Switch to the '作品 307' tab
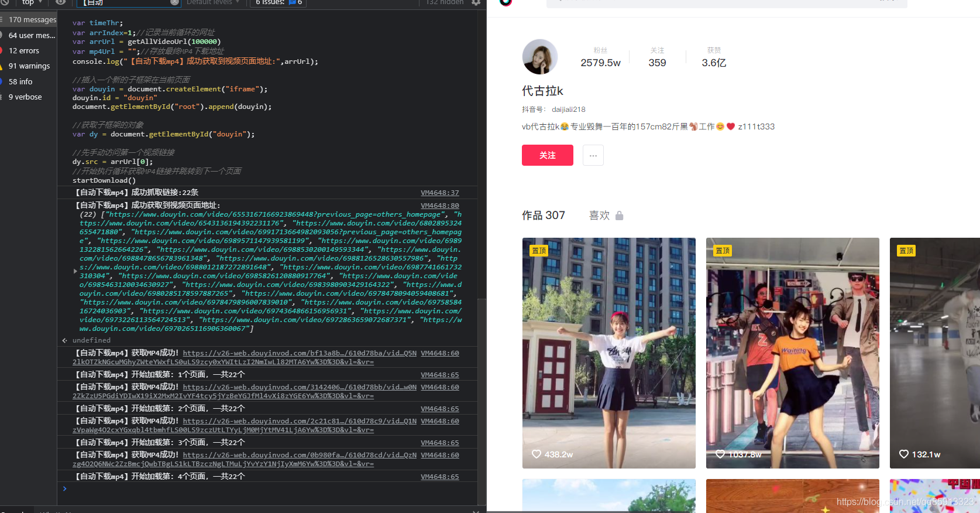Image resolution: width=980 pixels, height=513 pixels. pyautogui.click(x=544, y=216)
